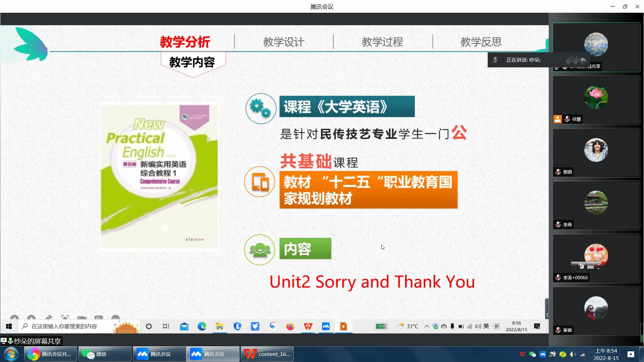This screenshot has height=362, width=644.
Task: Click the orange host badge beside 徐慧
Action: tap(557, 119)
